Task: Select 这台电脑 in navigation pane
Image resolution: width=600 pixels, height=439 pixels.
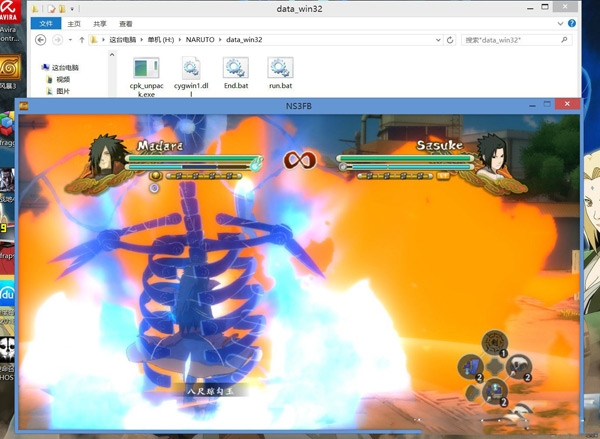Action: (x=60, y=68)
